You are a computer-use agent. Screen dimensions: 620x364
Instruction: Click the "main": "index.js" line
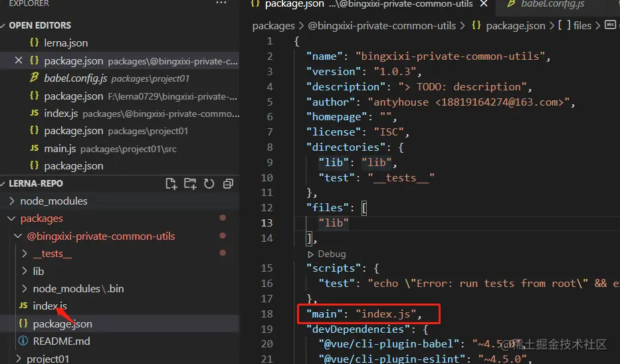tap(365, 314)
